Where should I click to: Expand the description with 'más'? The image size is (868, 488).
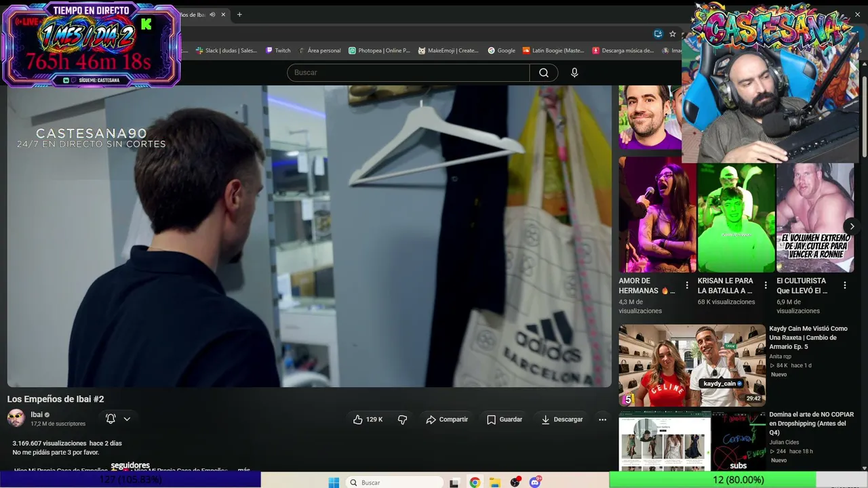(244, 470)
